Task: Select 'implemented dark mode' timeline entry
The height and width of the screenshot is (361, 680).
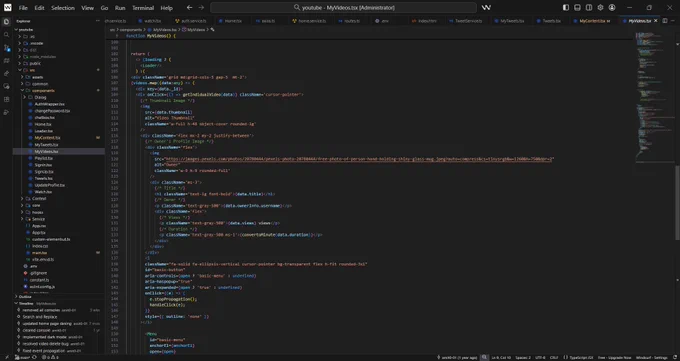Action: tap(59, 337)
